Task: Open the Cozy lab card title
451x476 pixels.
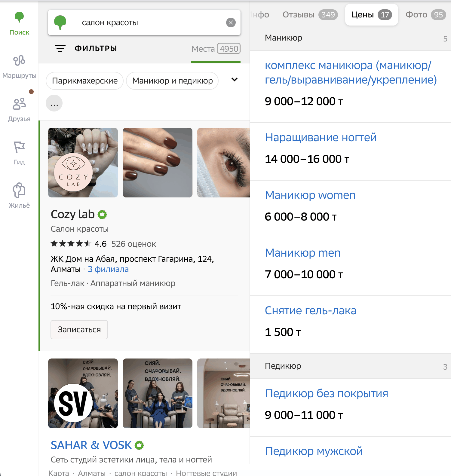Action: click(x=73, y=215)
